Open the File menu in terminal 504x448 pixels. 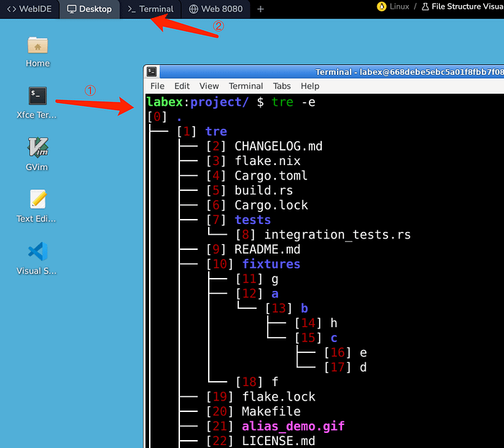point(157,86)
